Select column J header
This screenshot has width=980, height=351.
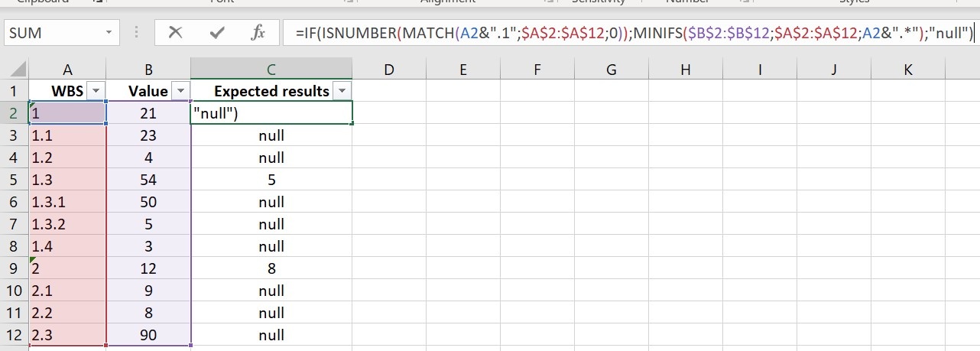pyautogui.click(x=834, y=70)
